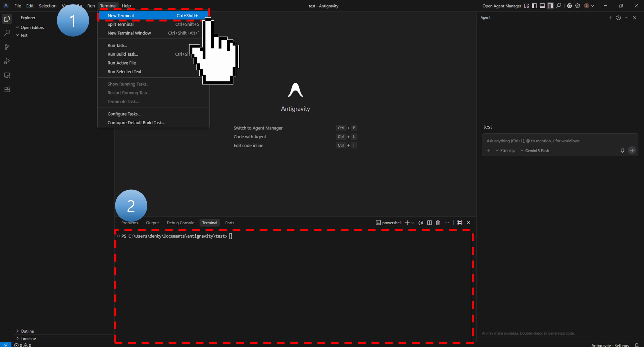The height and width of the screenshot is (347, 644).
Task: Create new terminal with plus icon
Action: (x=407, y=223)
